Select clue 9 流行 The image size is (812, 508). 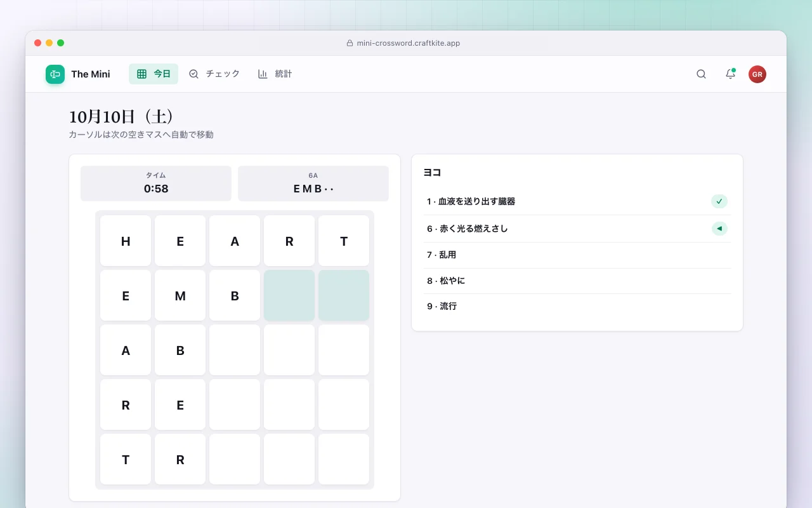point(577,306)
